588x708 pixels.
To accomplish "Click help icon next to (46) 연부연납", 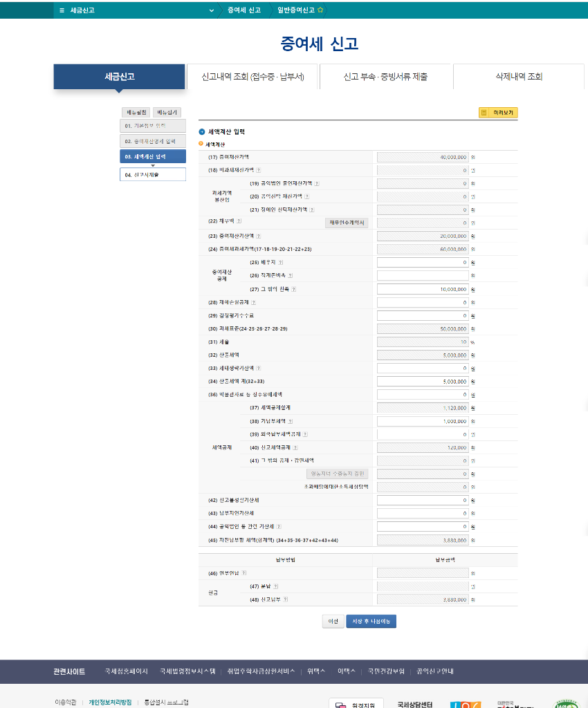I will point(244,573).
